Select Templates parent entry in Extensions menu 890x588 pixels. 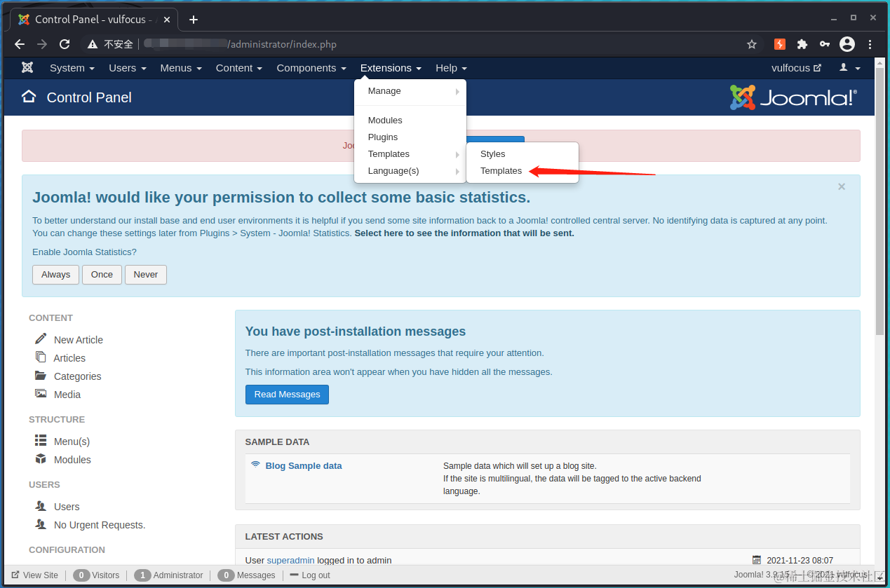coord(410,154)
